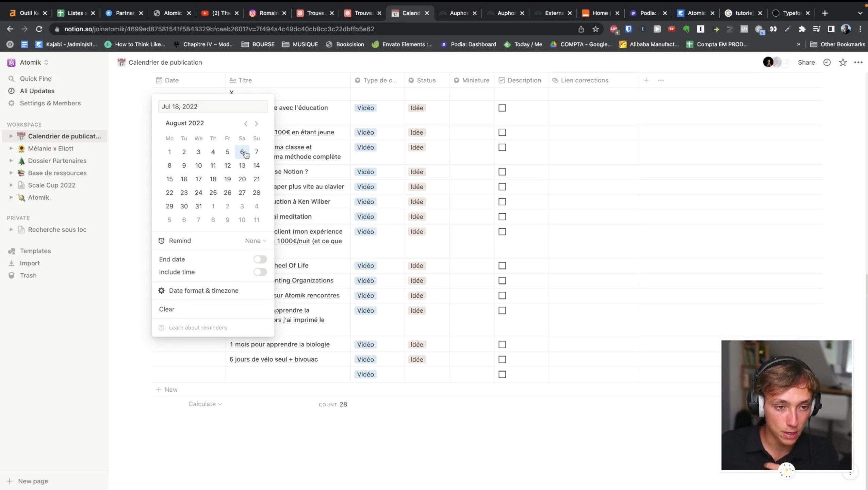Go to previous month in calendar
This screenshot has width=868, height=490.
(246, 124)
